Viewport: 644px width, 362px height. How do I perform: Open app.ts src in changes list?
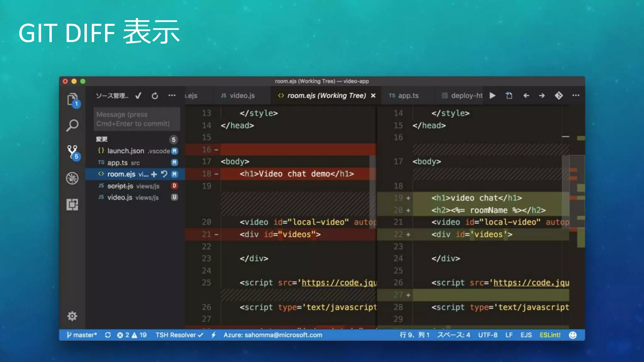[x=135, y=162]
